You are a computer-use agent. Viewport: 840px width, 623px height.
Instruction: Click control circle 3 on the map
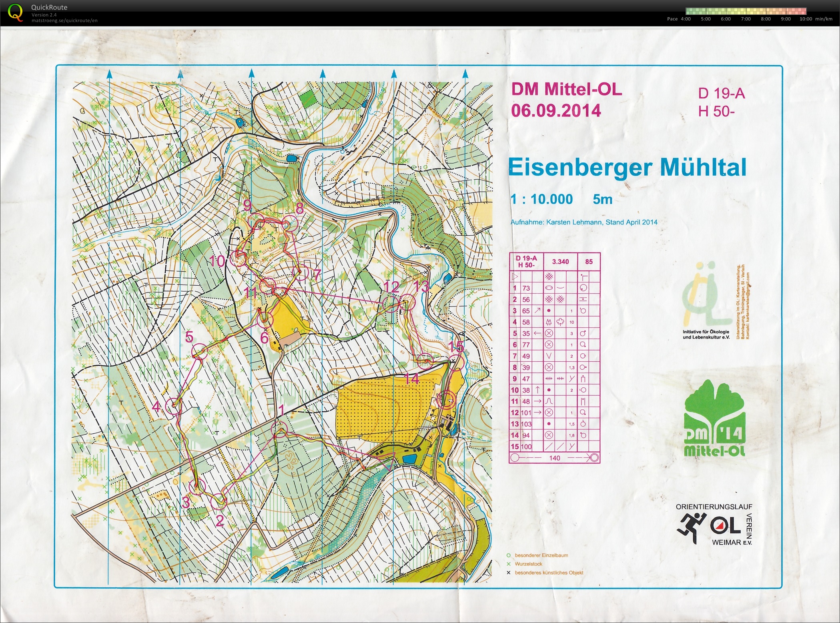tap(197, 487)
